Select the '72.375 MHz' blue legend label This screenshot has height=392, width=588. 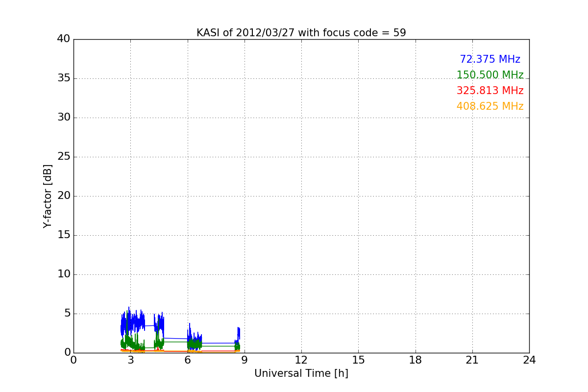point(490,59)
